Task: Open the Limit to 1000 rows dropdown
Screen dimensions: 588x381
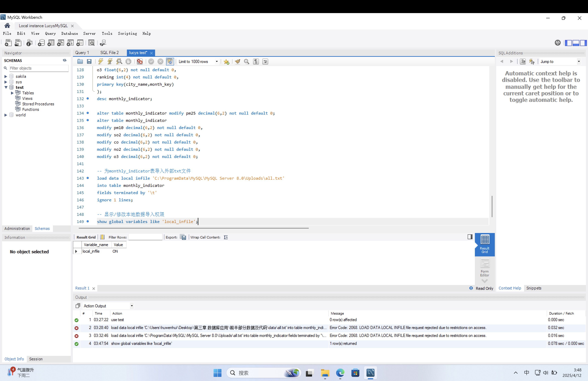Action: [216, 62]
